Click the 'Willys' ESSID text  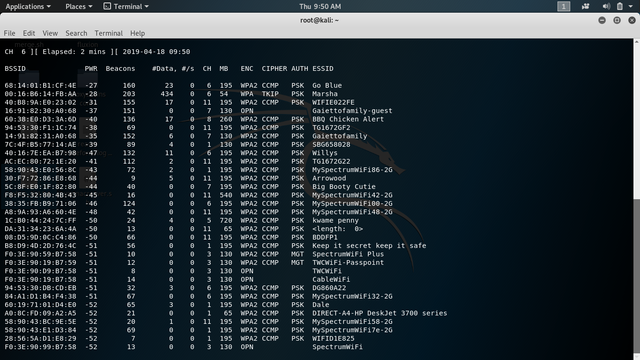[x=325, y=153]
